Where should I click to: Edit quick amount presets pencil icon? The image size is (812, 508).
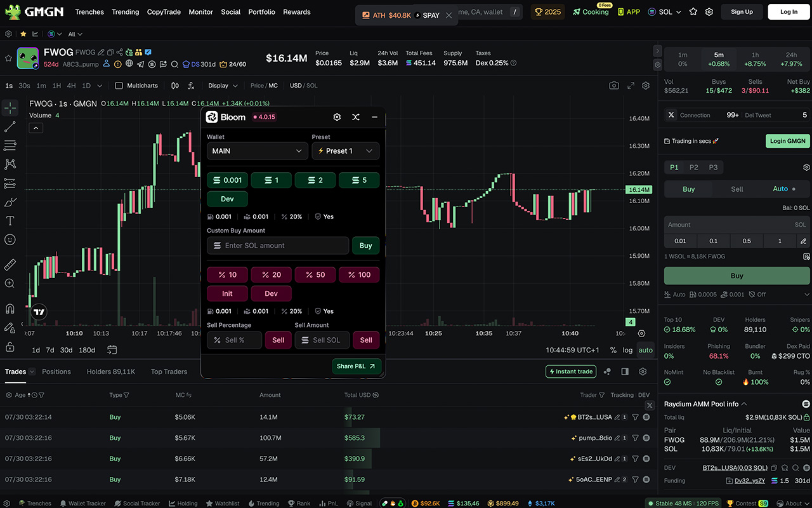[x=803, y=241]
